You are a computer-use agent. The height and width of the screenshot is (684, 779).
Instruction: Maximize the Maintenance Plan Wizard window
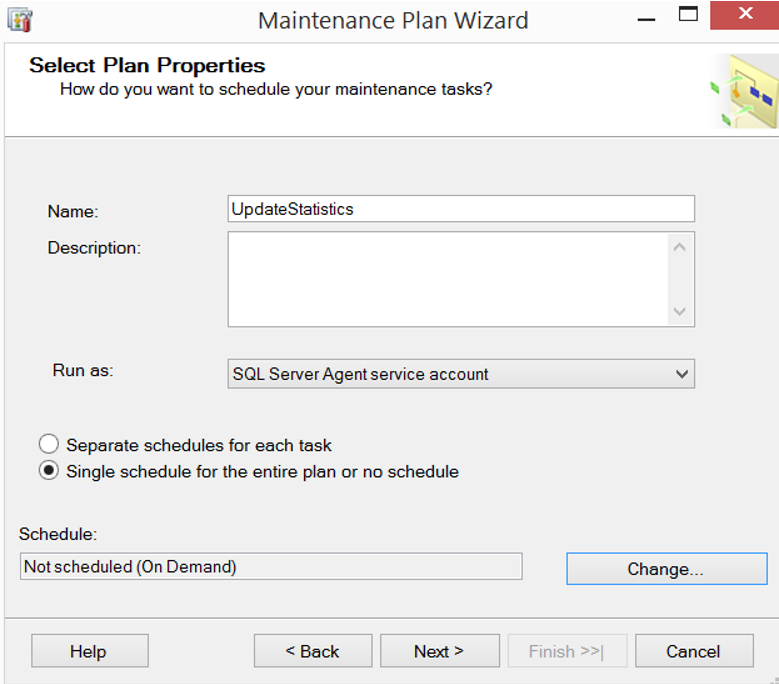coord(688,14)
